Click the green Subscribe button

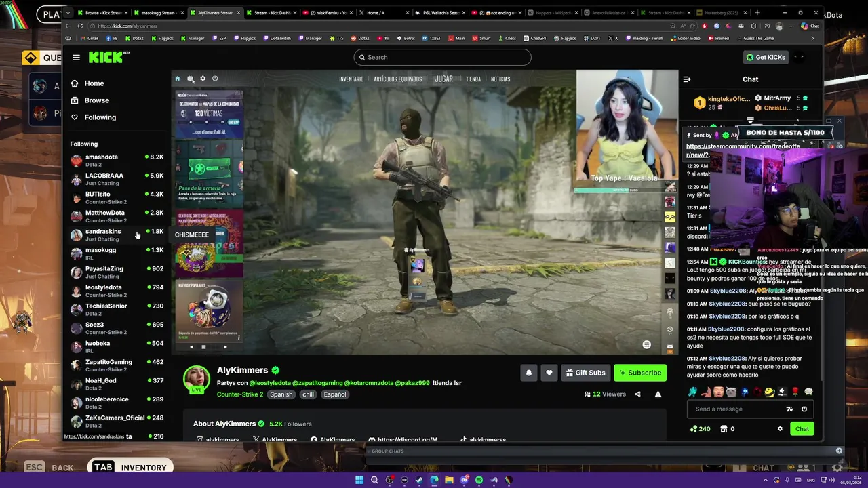coord(640,373)
